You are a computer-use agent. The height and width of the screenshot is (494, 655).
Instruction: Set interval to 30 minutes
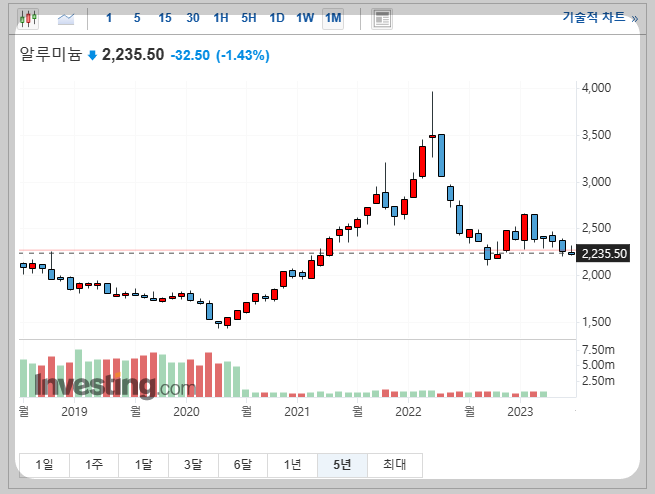tap(193, 18)
